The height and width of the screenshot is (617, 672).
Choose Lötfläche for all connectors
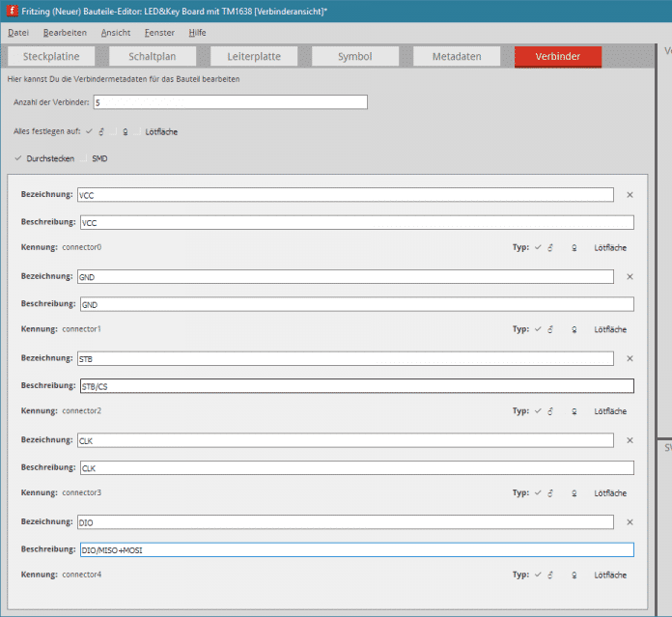[x=161, y=131]
